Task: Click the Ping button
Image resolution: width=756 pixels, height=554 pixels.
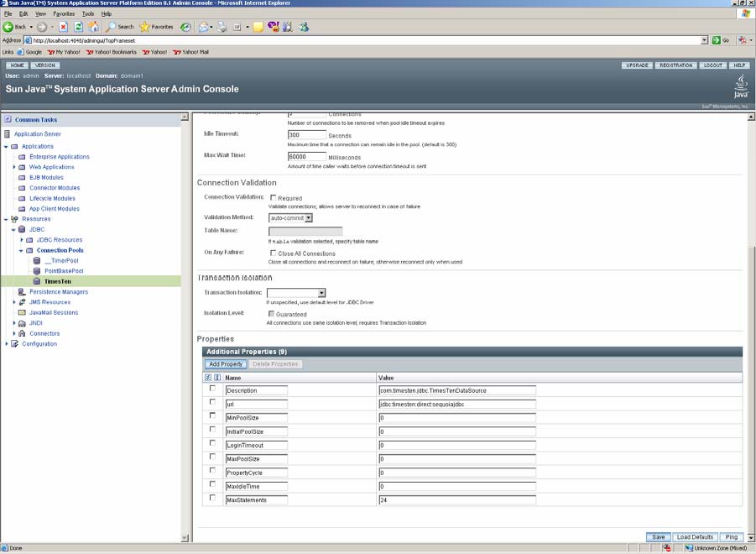Action: point(732,536)
